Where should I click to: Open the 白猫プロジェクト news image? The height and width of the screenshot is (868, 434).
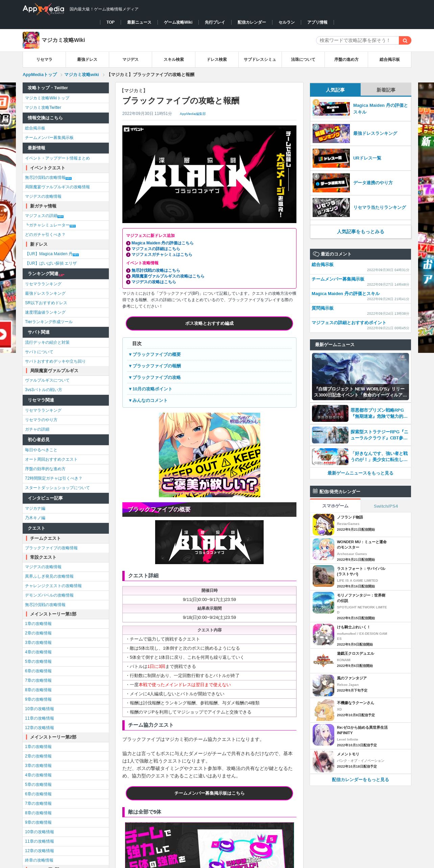pyautogui.click(x=360, y=377)
